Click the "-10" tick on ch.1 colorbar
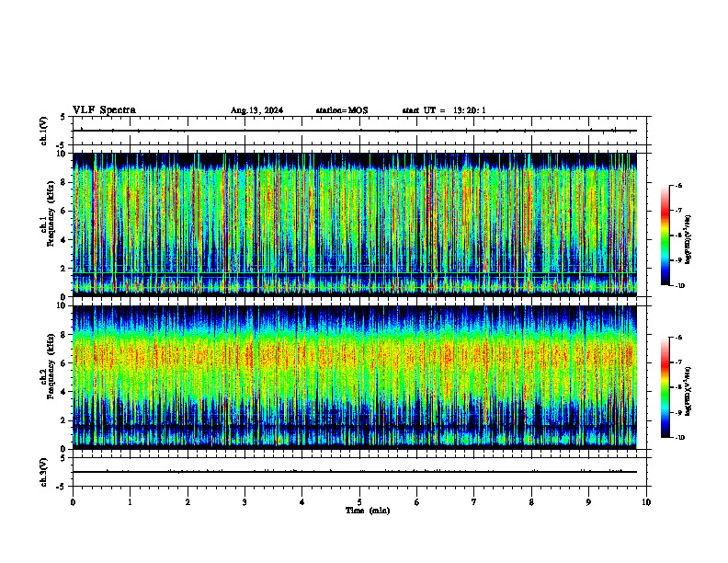The width and height of the screenshot is (728, 563). point(679,286)
